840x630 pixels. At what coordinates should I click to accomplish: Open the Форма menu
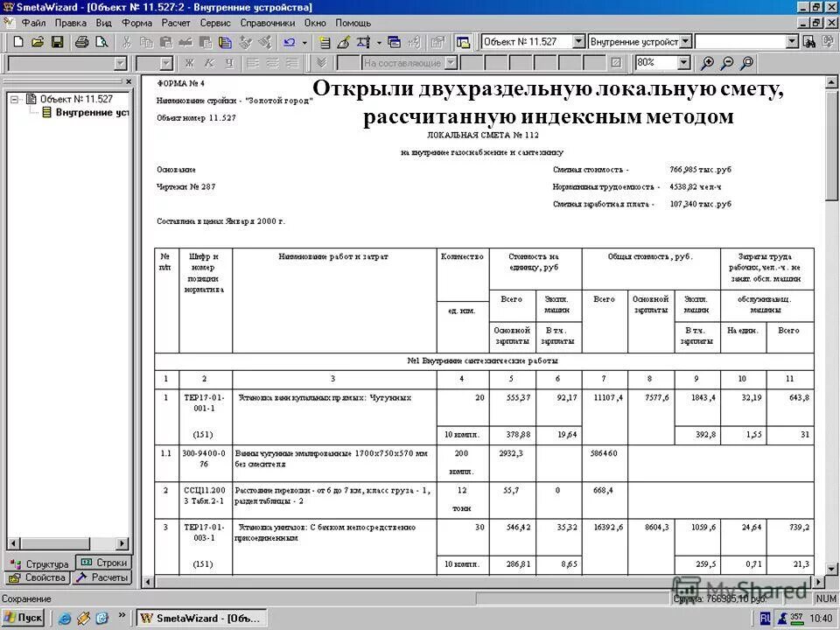pyautogui.click(x=136, y=23)
